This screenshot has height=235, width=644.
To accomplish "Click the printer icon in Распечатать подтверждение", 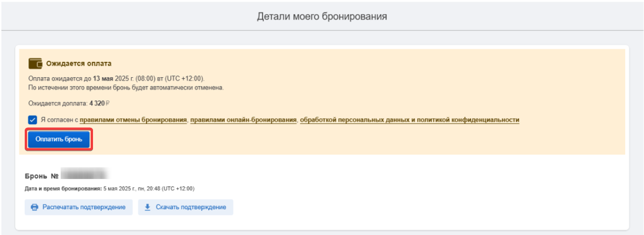I will tap(35, 207).
